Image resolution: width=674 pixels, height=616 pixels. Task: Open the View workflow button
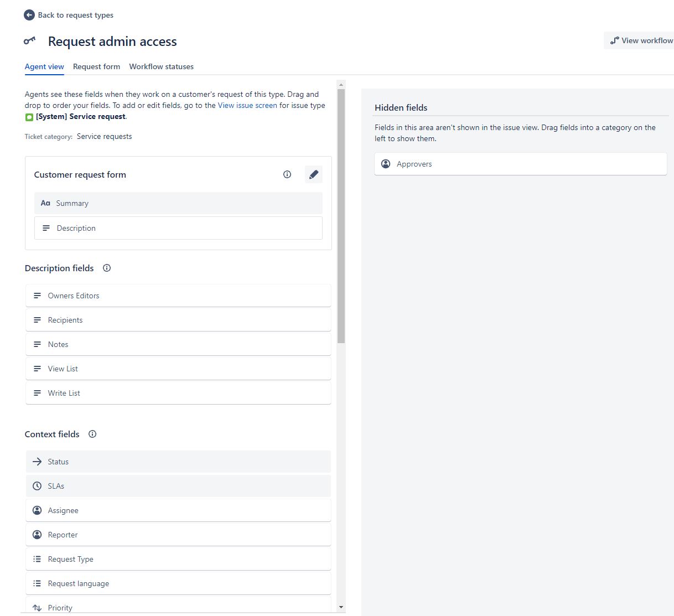[x=641, y=40]
